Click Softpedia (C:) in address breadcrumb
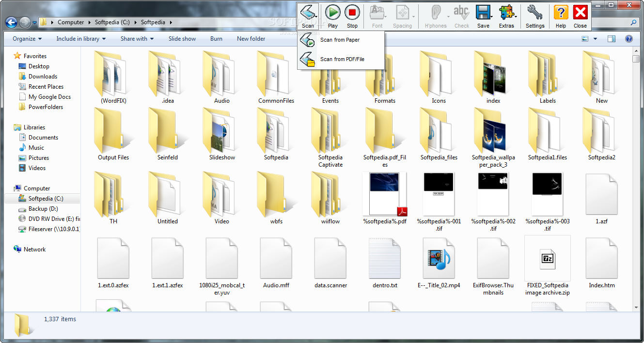 (x=113, y=22)
